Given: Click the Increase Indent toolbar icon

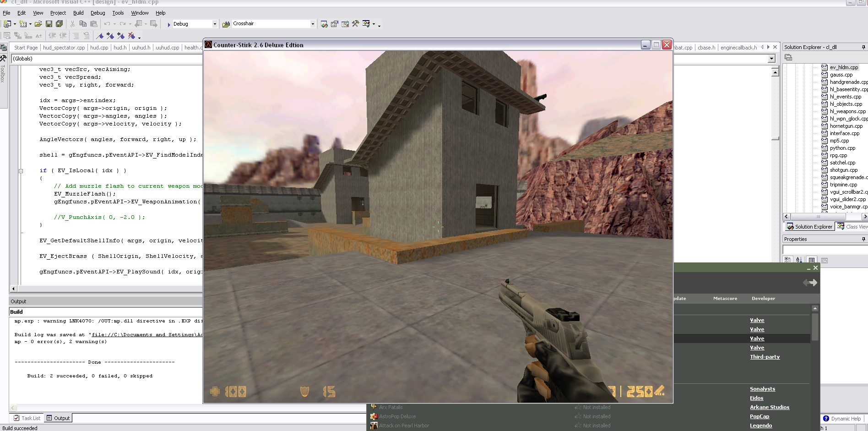Looking at the screenshot, I should click(x=63, y=36).
